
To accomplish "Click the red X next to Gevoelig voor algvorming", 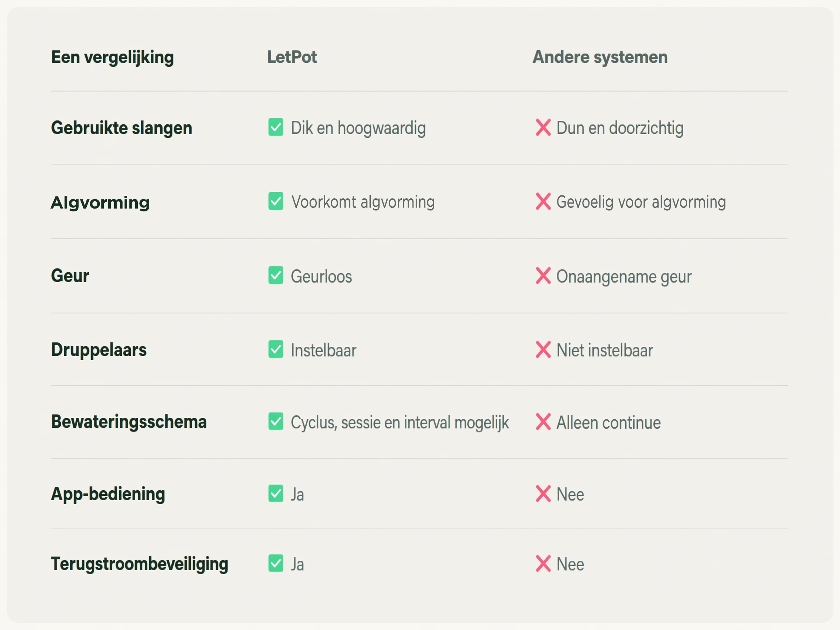I will [543, 201].
